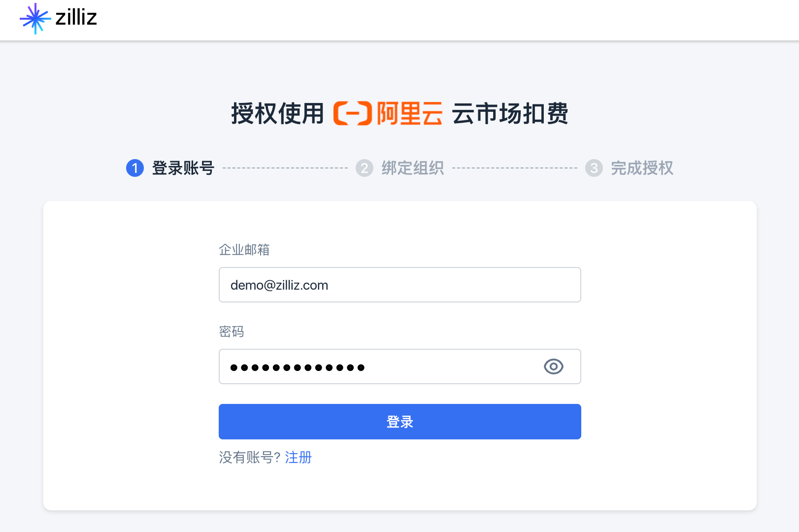Click the 密码 field label
The width and height of the screenshot is (799, 532).
(232, 332)
